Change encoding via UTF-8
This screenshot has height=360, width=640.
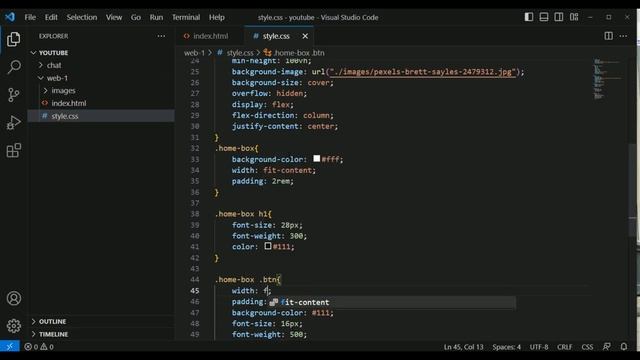pos(539,347)
